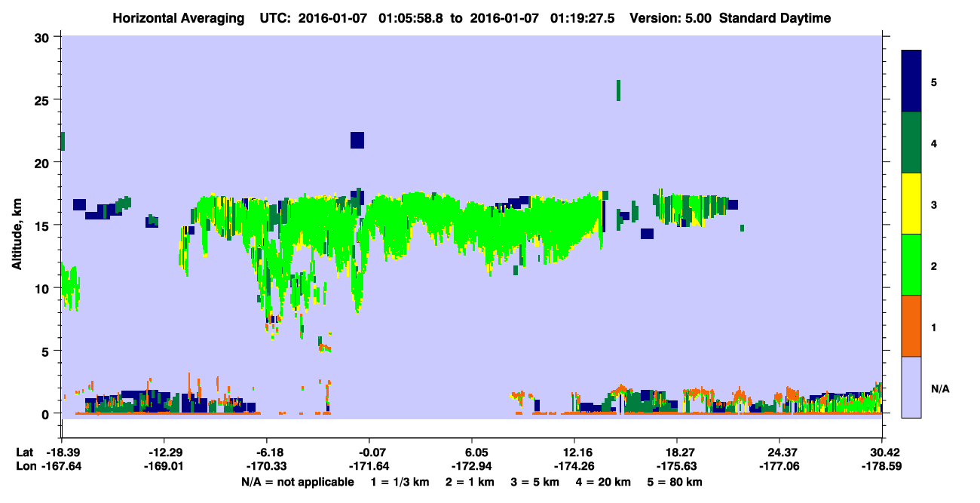Click legend entry '4 = 20 km'

coord(603,481)
